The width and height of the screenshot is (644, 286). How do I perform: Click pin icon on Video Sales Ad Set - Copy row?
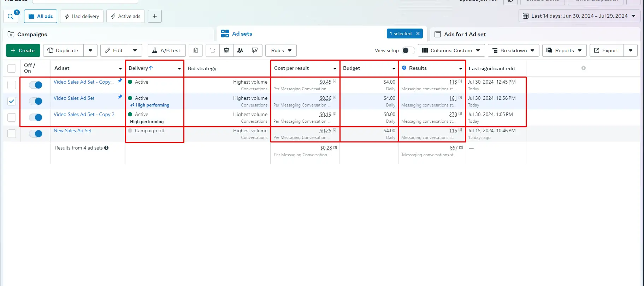(120, 80)
